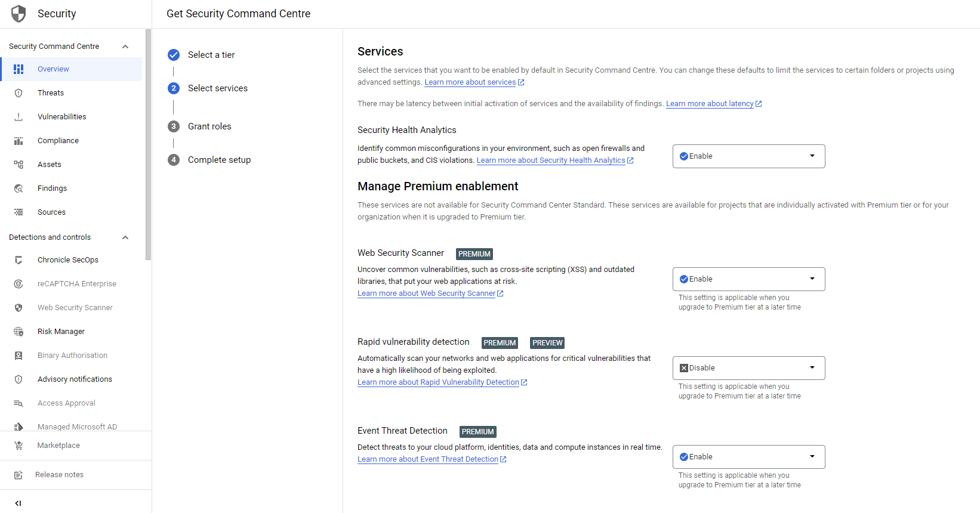Click the Access Approval icon

19,403
